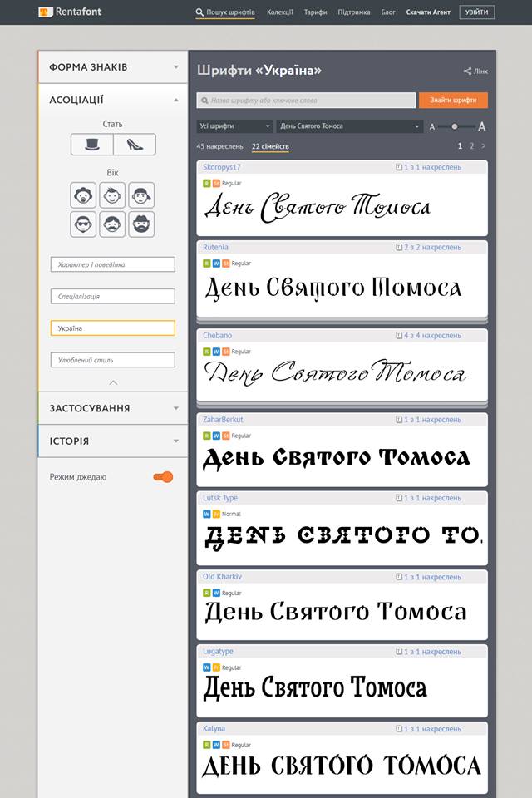This screenshot has height=798, width=532.
Task: Expand the Застосування section
Action: tap(112, 408)
